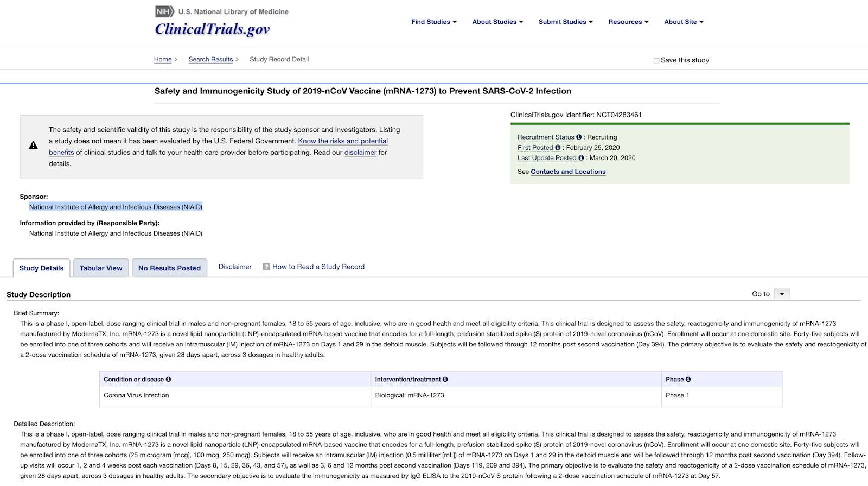Go to Home breadcrumb link
868x486 pixels.
tap(163, 60)
